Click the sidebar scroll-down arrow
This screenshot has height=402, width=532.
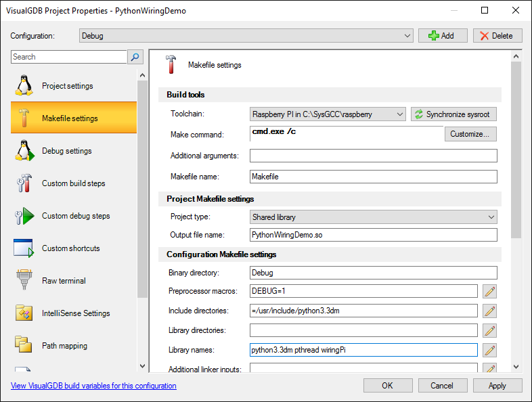coord(143,366)
